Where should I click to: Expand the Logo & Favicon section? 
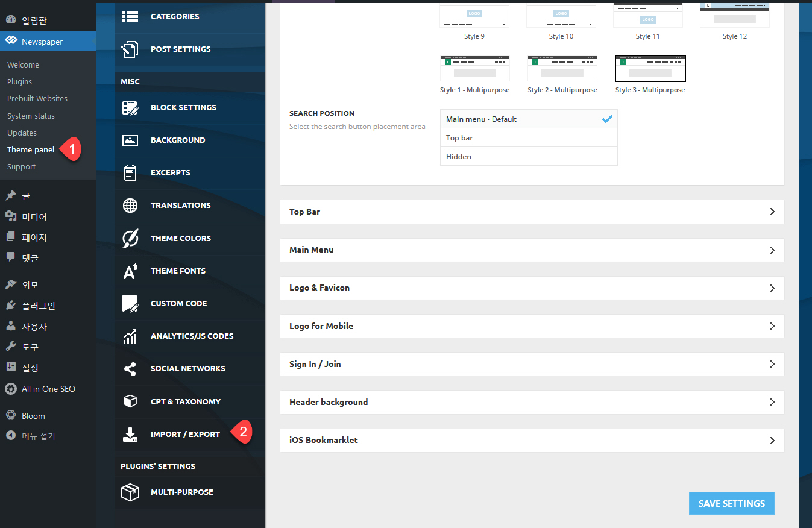click(532, 288)
